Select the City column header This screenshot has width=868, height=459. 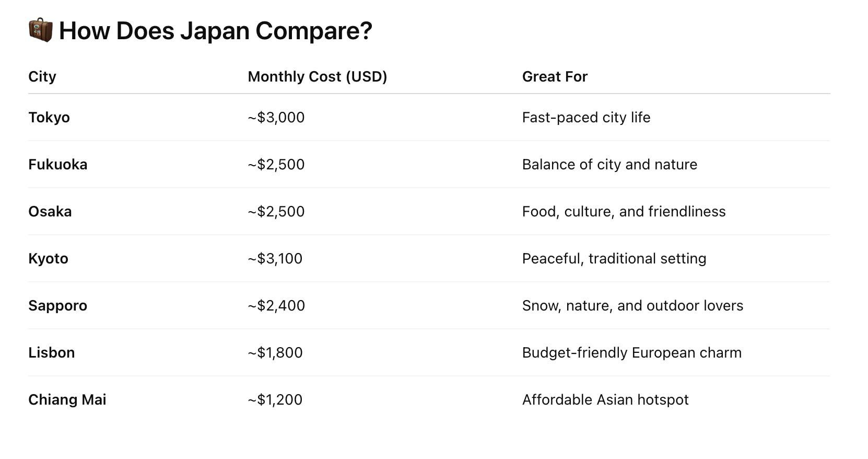click(x=42, y=77)
